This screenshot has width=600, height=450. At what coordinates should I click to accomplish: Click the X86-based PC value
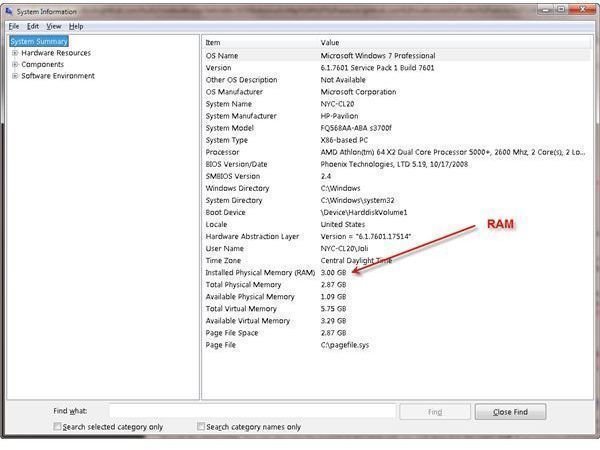tap(344, 140)
